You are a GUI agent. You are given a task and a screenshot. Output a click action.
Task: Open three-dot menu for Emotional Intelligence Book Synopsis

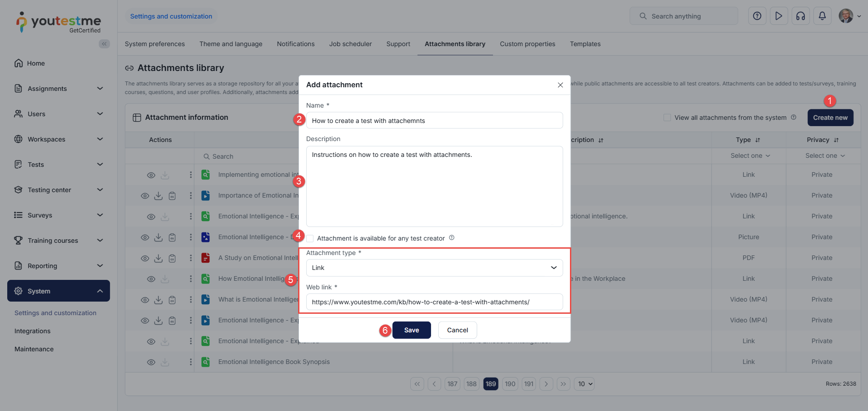tap(190, 362)
